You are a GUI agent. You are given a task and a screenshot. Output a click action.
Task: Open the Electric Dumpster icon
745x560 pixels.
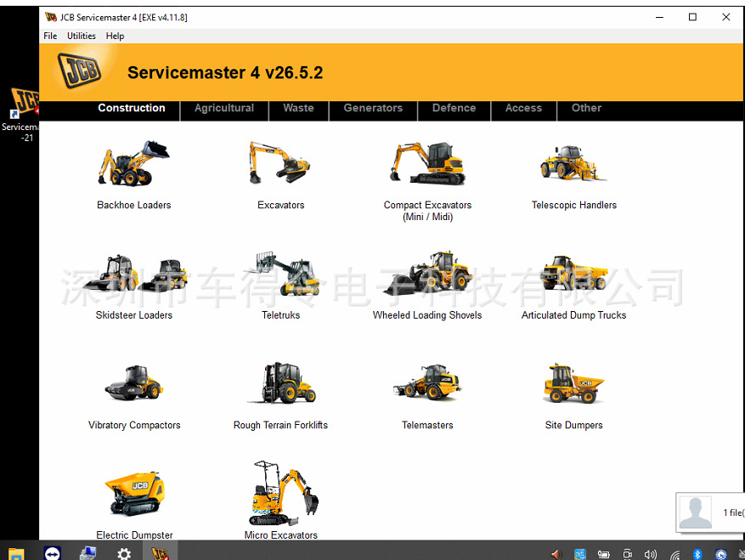click(134, 494)
